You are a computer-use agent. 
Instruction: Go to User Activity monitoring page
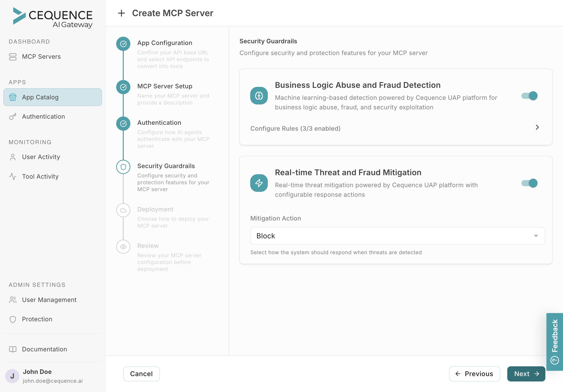(x=41, y=157)
